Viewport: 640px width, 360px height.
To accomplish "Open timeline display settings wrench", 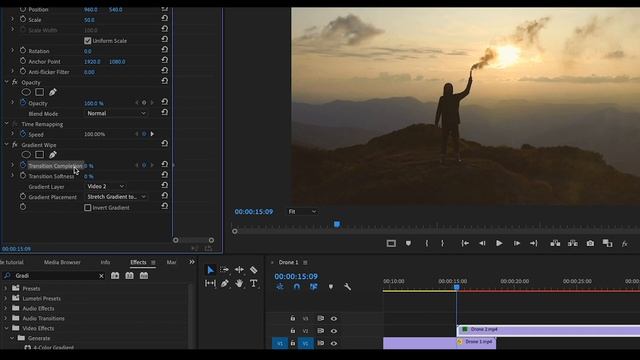I will coord(347,287).
